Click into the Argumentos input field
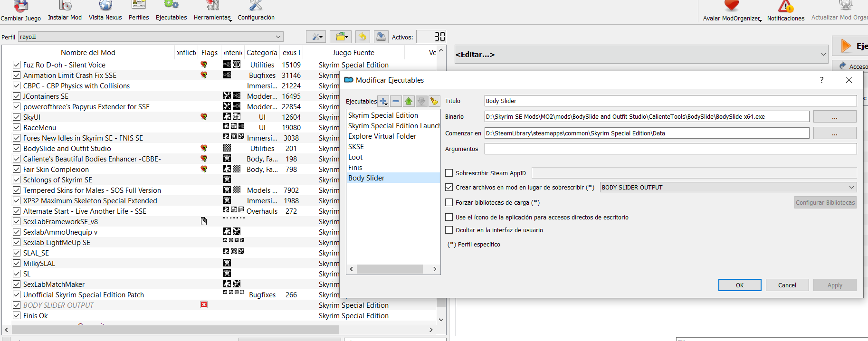868x341 pixels. 670,149
